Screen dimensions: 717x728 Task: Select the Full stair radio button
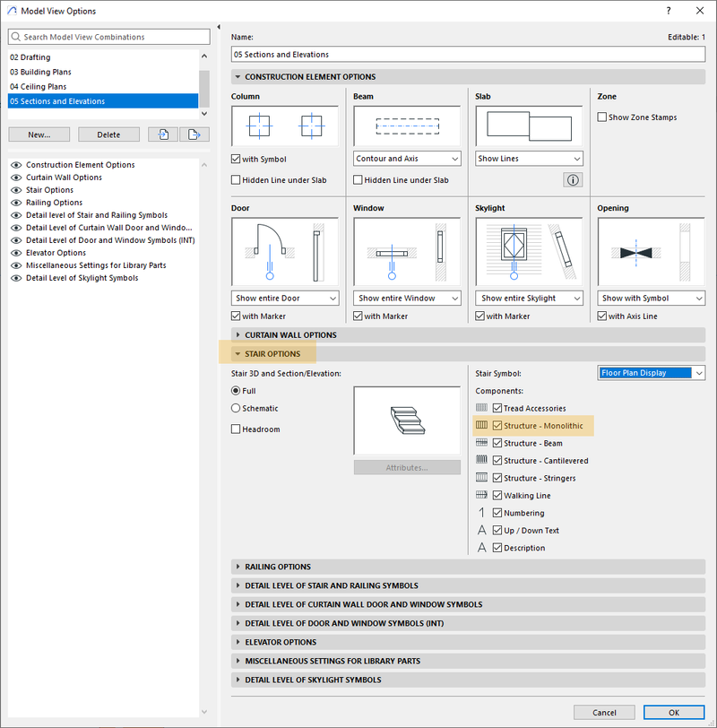[236, 391]
